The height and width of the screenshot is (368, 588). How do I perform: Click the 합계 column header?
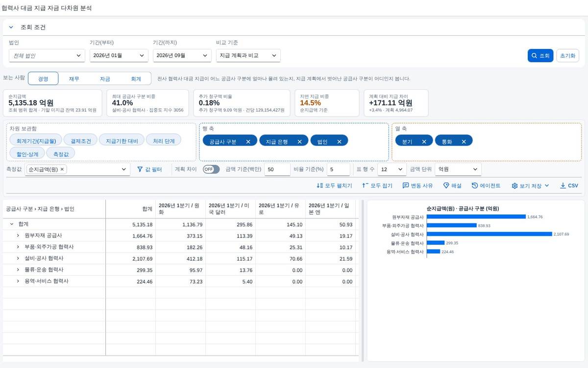point(131,209)
